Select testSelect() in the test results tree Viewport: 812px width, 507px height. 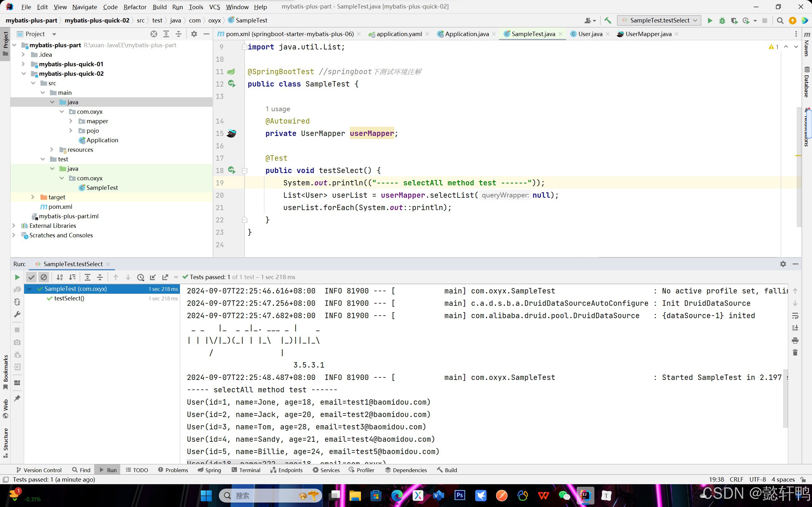tap(69, 298)
